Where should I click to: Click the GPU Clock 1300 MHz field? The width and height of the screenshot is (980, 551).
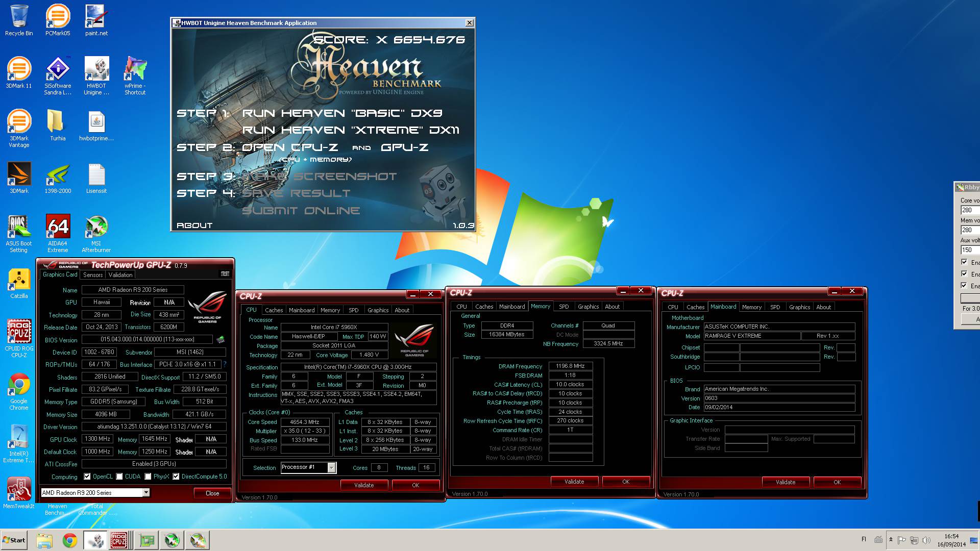click(97, 439)
